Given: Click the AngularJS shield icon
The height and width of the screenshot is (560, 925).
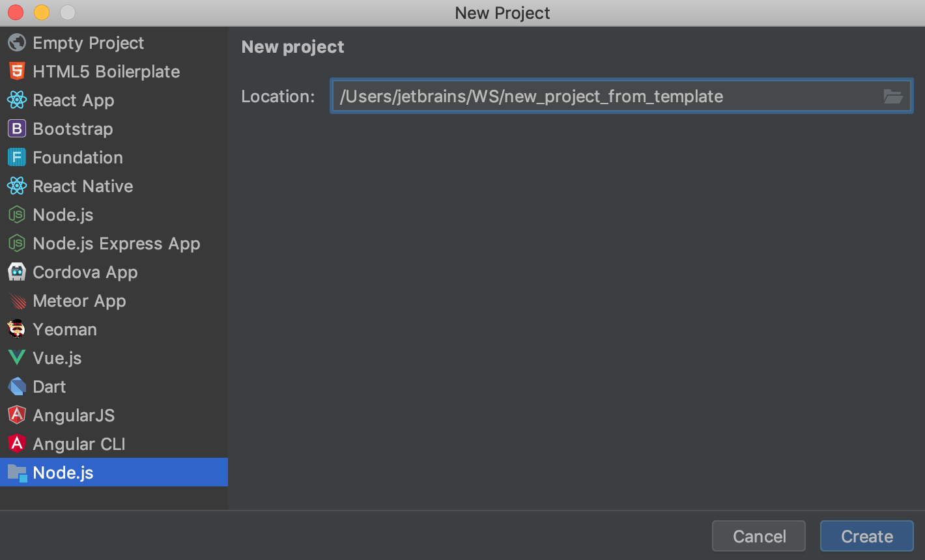Looking at the screenshot, I should 18,415.
